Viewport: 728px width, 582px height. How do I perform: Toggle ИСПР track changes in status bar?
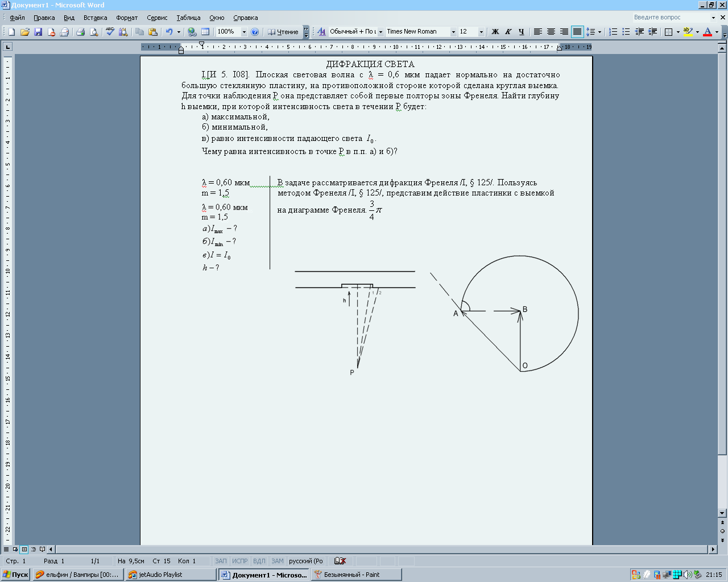[240, 561]
